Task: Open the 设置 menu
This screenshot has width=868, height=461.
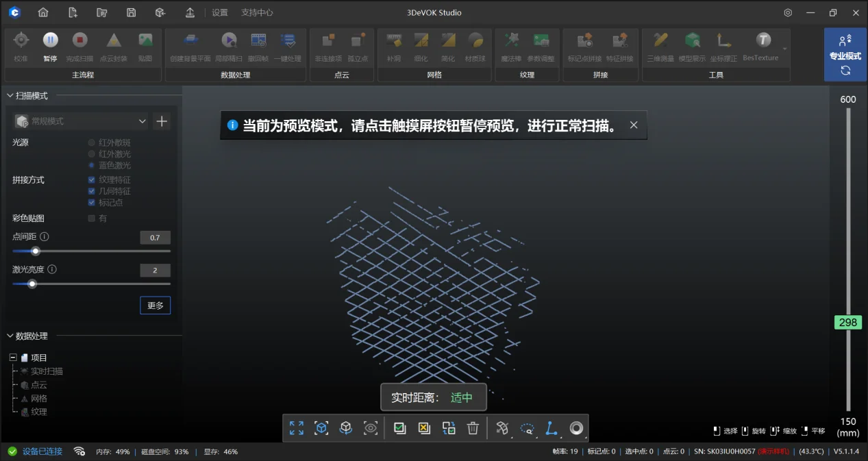Action: click(219, 12)
